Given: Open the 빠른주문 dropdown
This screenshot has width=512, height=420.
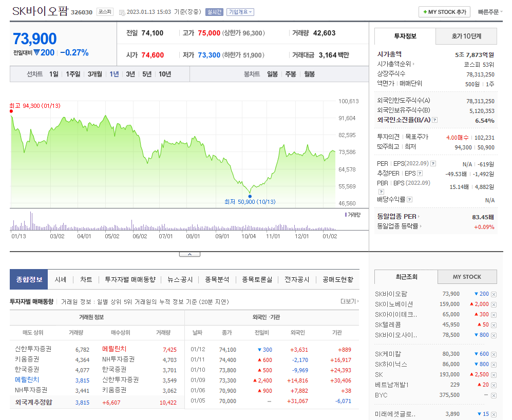Looking at the screenshot, I should click(490, 12).
